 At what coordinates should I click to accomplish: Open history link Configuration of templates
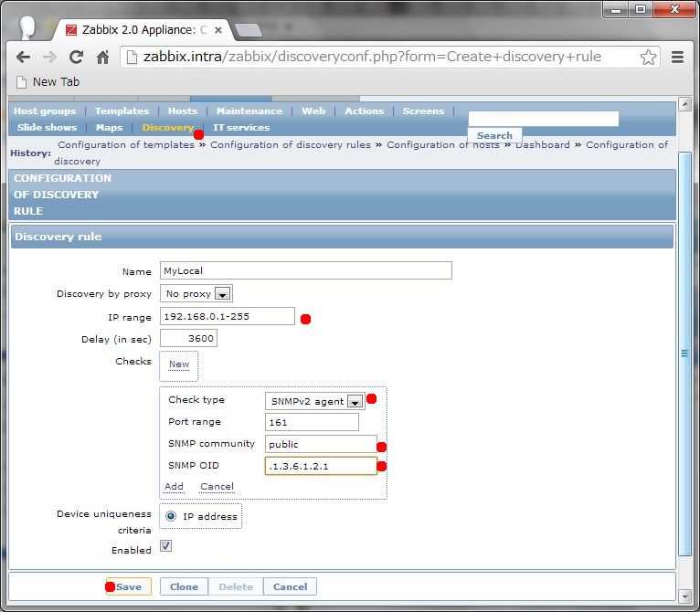tap(126, 145)
